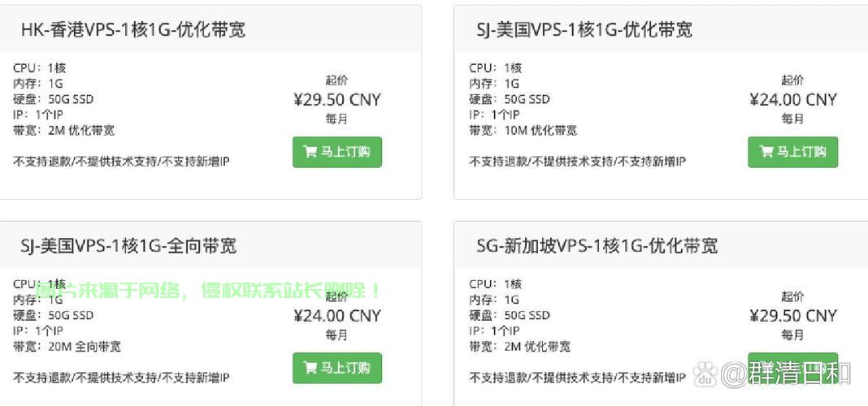
Task: Click the ¥29.50 CNY price on HK plan
Action: coord(336,100)
